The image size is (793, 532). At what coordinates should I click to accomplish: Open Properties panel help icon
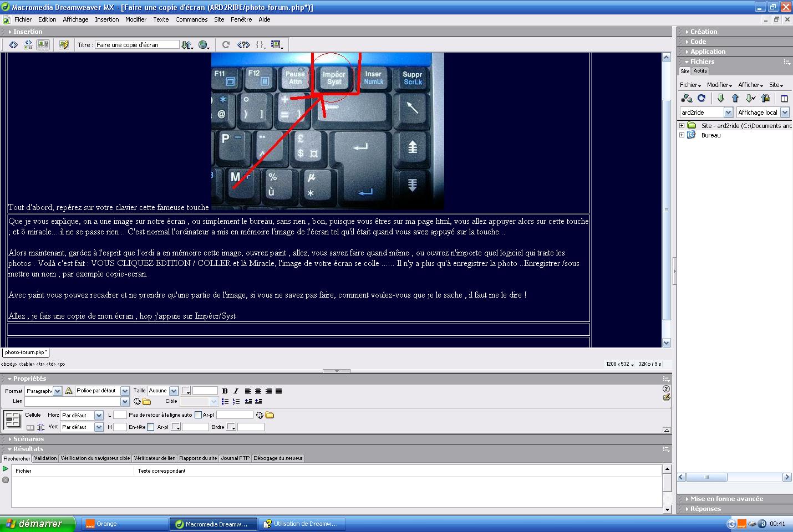[666, 388]
